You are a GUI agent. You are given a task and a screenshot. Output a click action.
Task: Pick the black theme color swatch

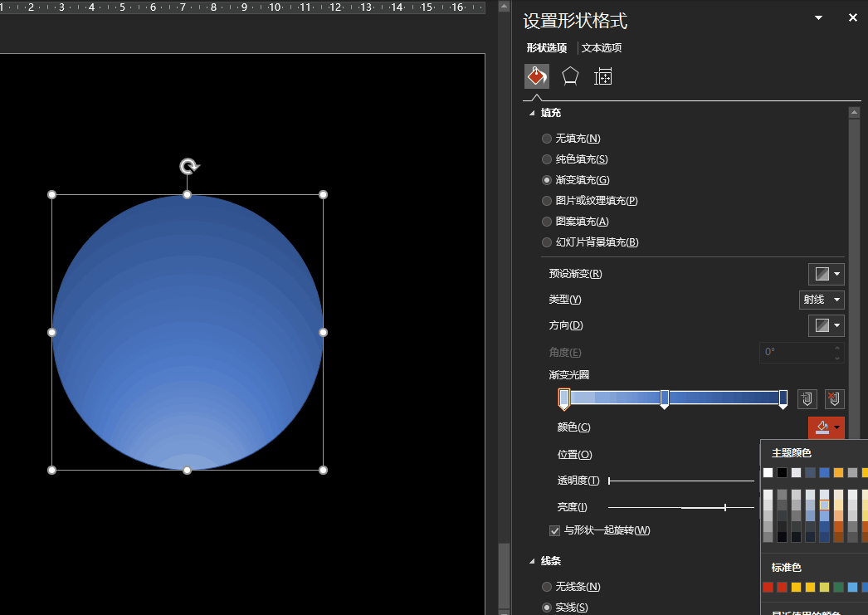coord(782,472)
